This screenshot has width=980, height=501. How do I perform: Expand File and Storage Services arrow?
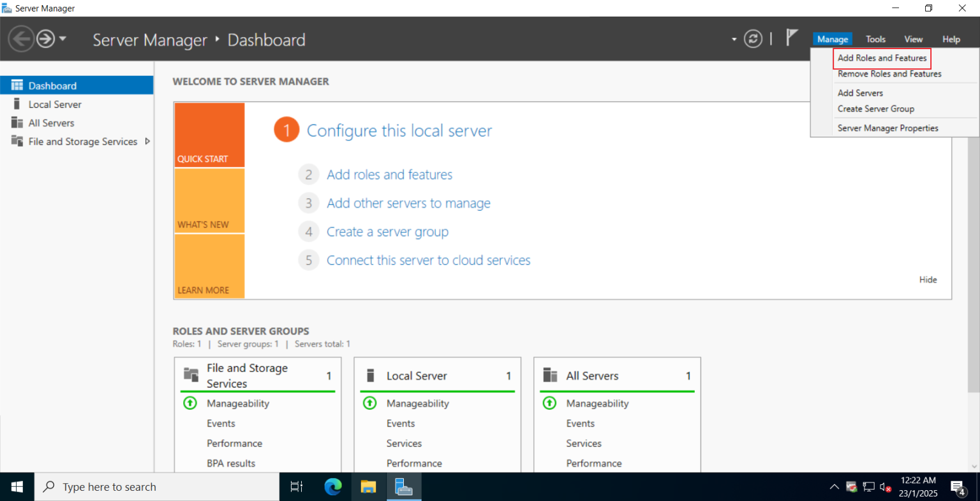tap(147, 141)
